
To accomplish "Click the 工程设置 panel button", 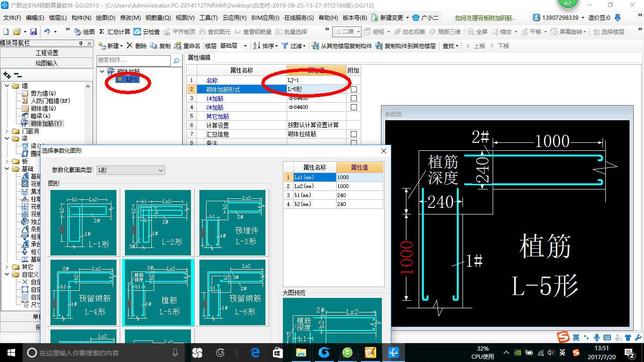I will 47,53.
